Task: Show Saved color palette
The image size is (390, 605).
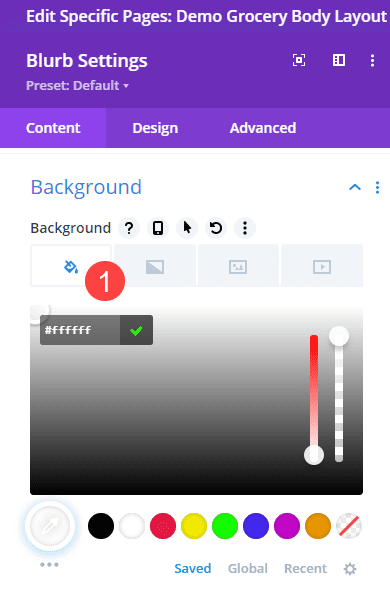Action: [x=192, y=568]
